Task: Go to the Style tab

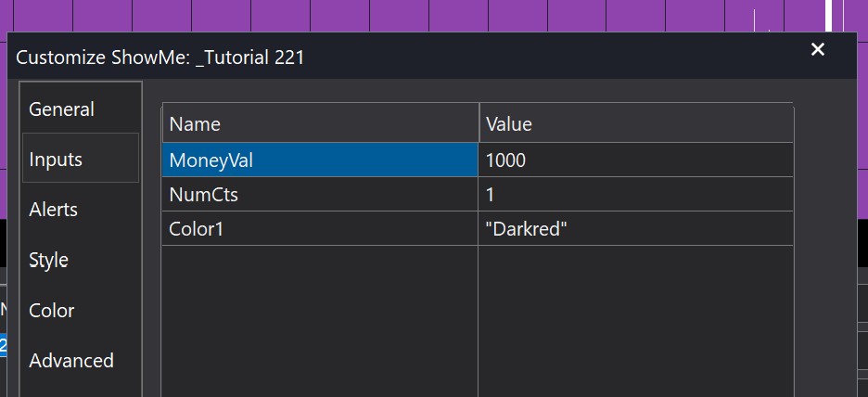Action: click(x=48, y=260)
